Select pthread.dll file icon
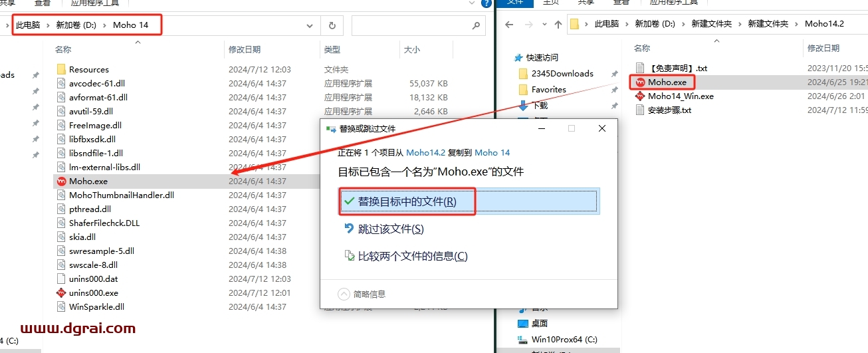Screen dimensions: 868x353 coord(61,209)
